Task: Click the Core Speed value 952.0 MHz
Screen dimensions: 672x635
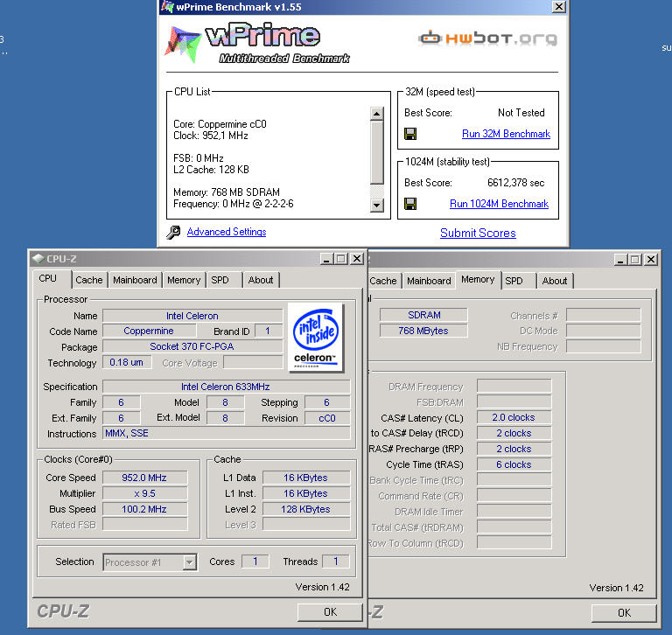Action: tap(144, 478)
